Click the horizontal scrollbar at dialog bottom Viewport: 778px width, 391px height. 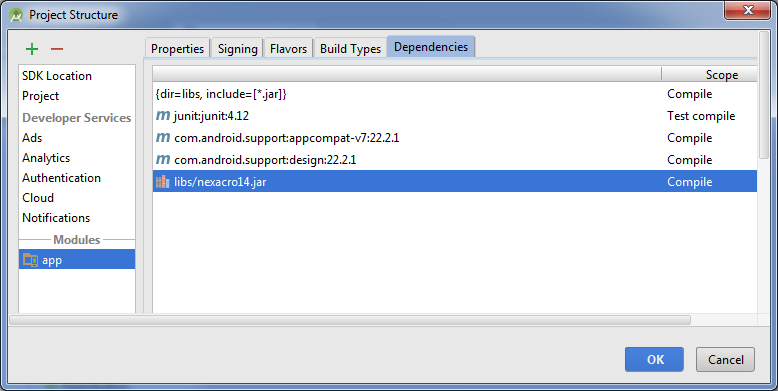350,320
